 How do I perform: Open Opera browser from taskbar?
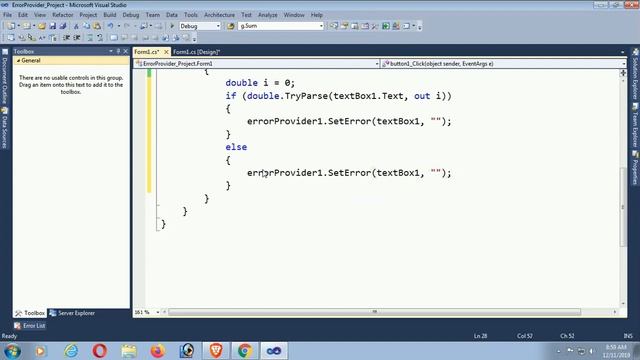[x=100, y=351]
